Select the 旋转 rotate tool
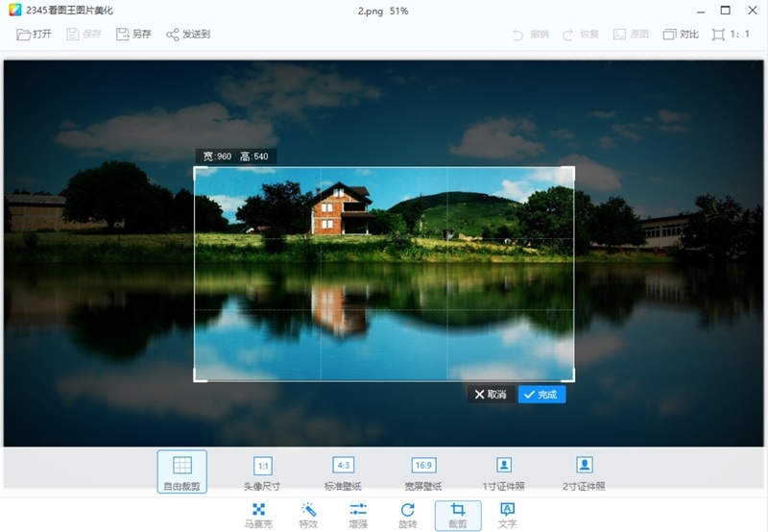 click(408, 514)
